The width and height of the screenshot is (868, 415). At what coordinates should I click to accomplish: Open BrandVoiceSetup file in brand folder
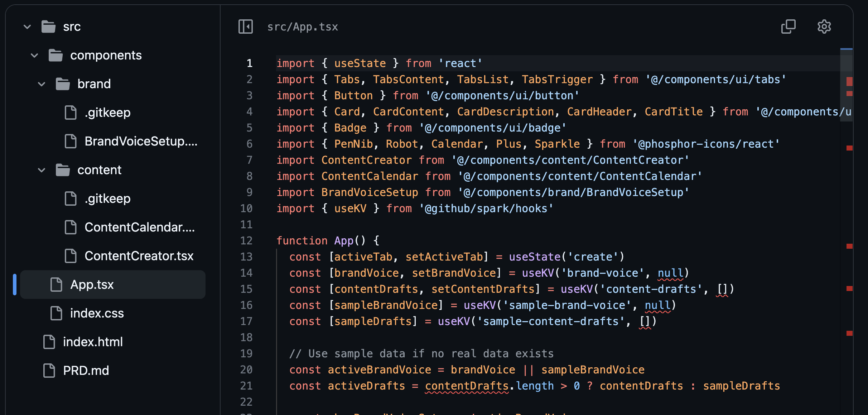(141, 141)
